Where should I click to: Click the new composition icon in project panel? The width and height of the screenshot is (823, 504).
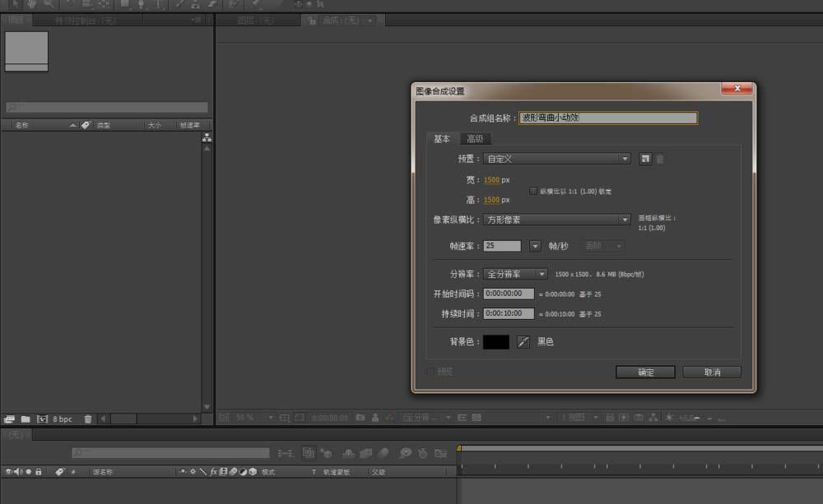[x=42, y=419]
